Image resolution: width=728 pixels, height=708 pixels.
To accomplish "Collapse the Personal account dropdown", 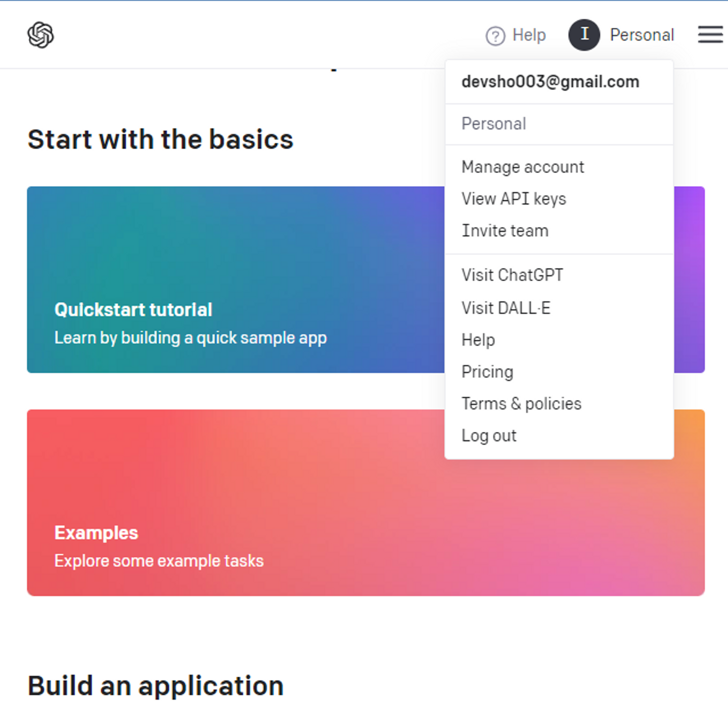I will [x=642, y=35].
